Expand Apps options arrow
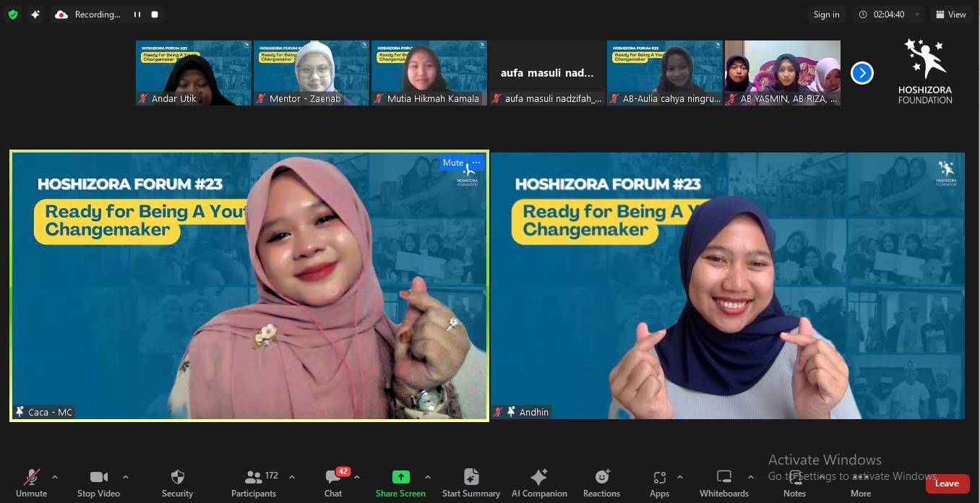 [x=680, y=477]
